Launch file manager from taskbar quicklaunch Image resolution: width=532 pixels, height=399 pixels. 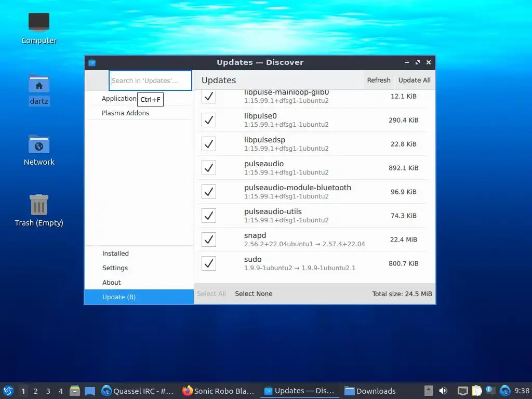pos(75,391)
